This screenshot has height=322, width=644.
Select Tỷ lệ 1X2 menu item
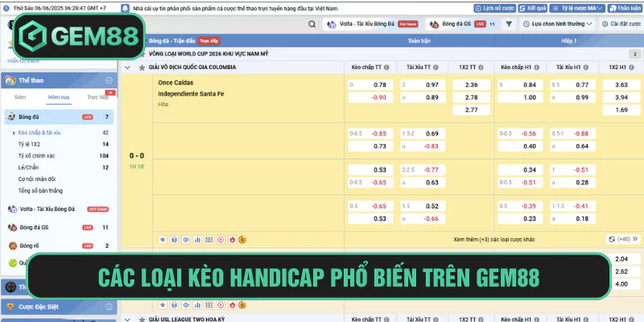click(x=29, y=144)
